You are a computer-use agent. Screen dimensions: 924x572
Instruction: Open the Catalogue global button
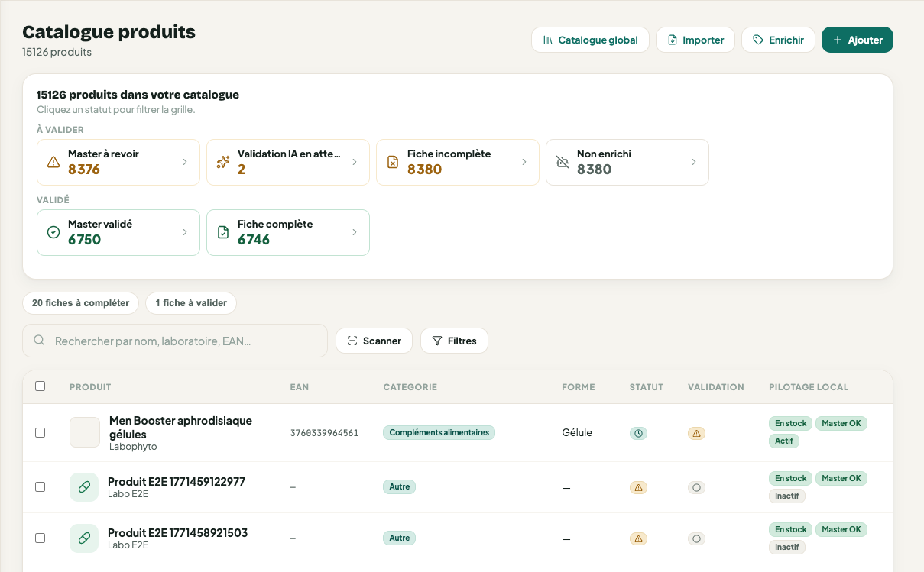tap(590, 40)
